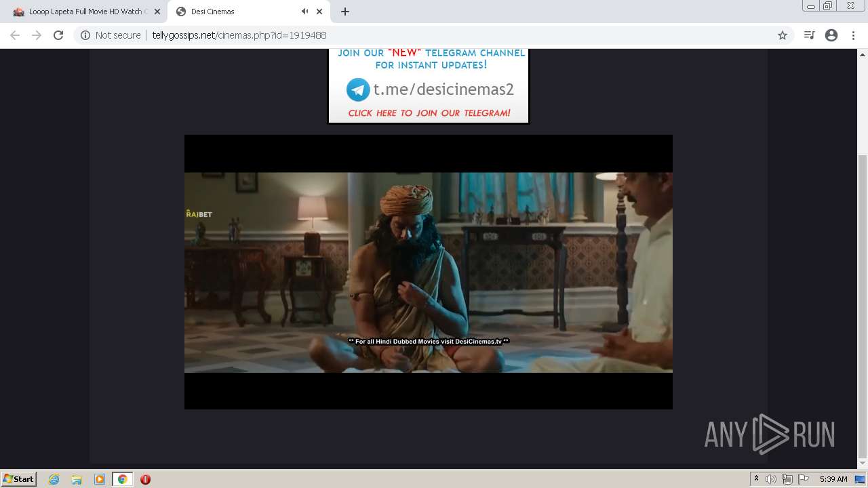This screenshot has width=868, height=488.
Task: Launch Internet Explorer from taskbar
Action: pos(54,479)
